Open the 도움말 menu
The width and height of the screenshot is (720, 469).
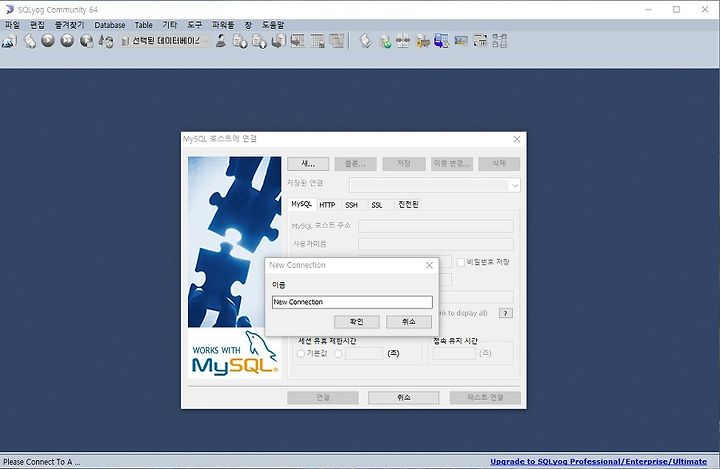click(x=273, y=25)
